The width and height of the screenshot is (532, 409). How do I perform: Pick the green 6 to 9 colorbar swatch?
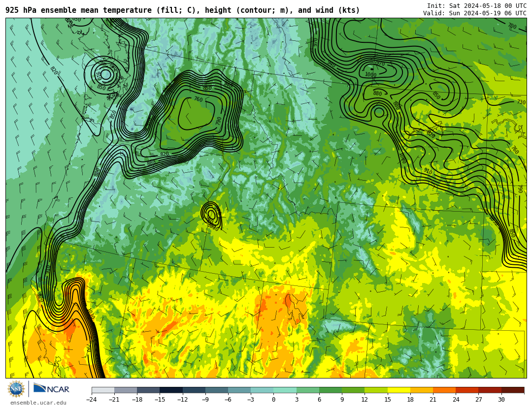click(x=331, y=390)
